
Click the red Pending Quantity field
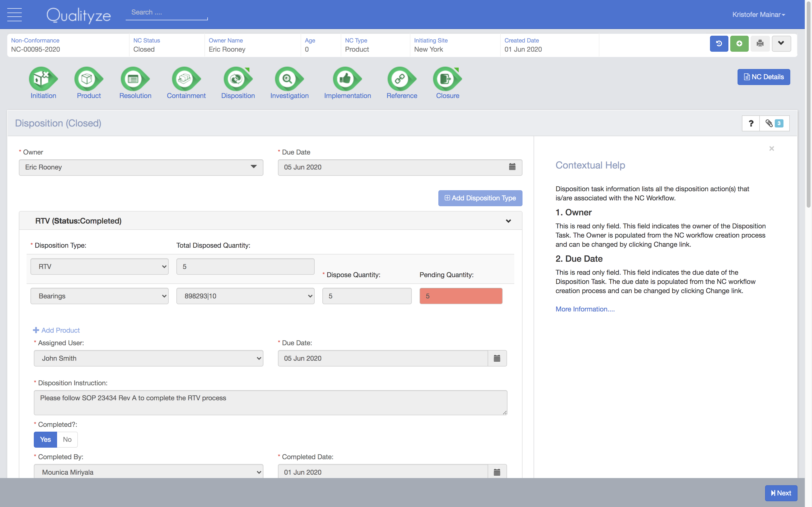(x=460, y=296)
